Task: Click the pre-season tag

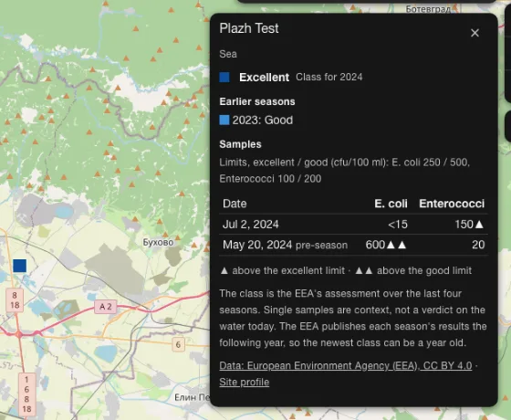Action: [321, 246]
